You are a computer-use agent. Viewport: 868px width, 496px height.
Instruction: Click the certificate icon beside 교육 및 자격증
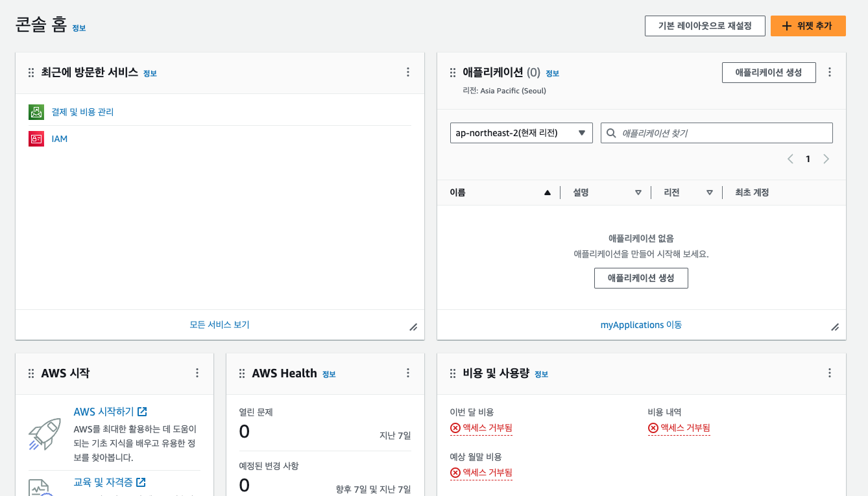(42, 488)
